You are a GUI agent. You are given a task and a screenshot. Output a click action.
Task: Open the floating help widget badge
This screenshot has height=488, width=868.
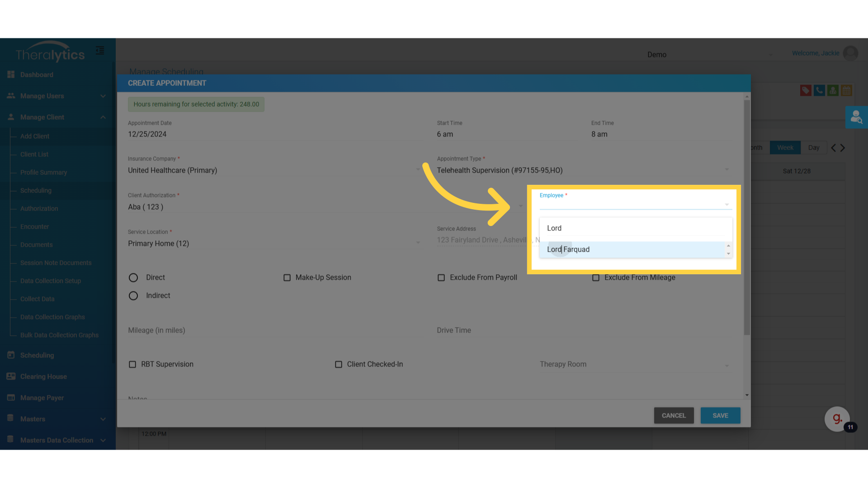pos(837,419)
